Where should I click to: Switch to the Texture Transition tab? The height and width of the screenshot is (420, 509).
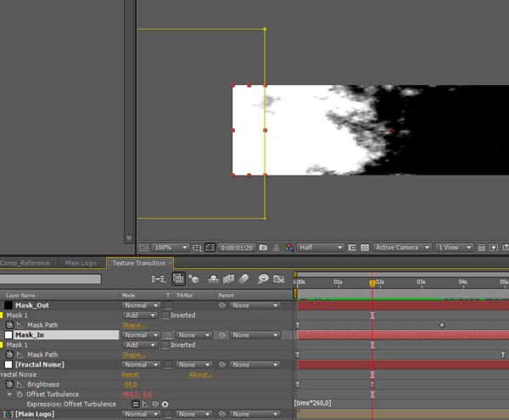[138, 263]
